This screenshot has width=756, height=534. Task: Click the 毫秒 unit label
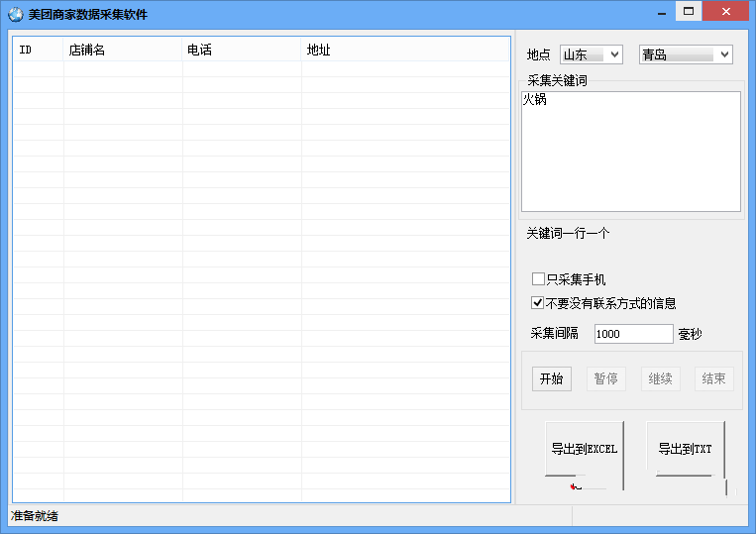click(690, 334)
